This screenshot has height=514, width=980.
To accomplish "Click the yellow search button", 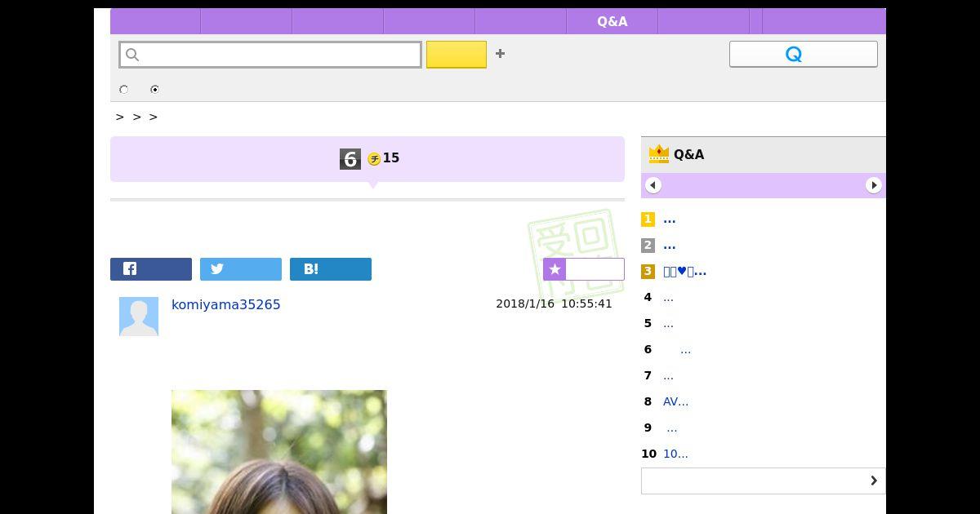I will (x=457, y=55).
